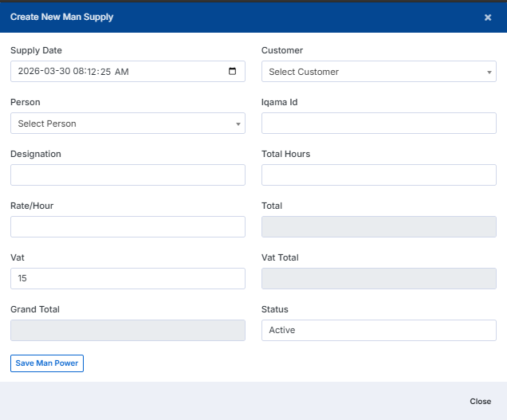Click the Create New Man Supply title

click(61, 17)
